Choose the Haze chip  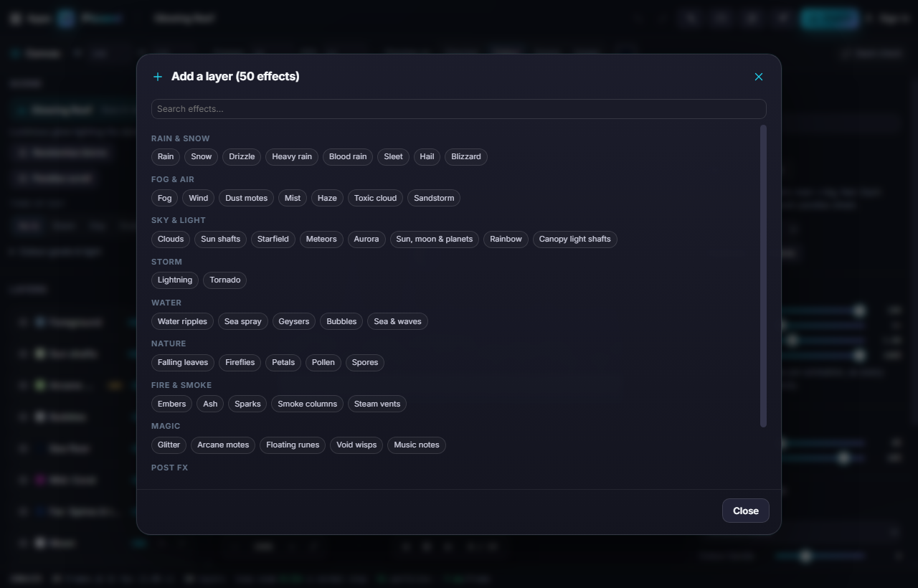point(327,198)
